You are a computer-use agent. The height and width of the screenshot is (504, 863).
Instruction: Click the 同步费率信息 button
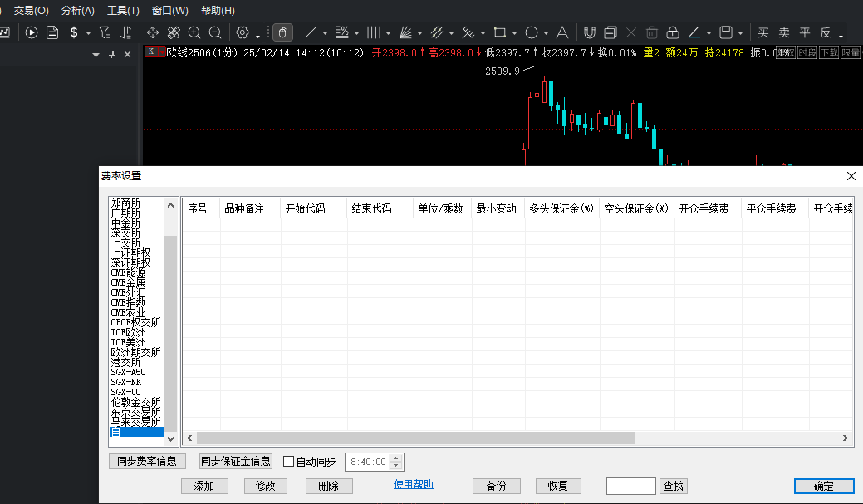point(147,461)
